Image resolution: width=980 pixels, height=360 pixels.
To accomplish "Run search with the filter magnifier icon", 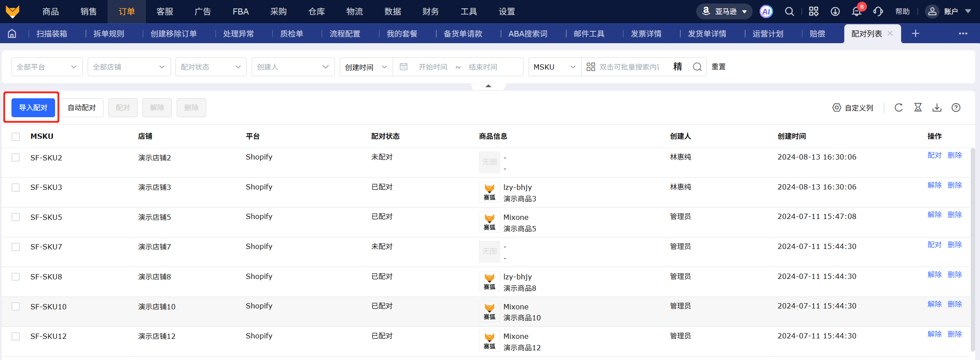I will (x=697, y=67).
